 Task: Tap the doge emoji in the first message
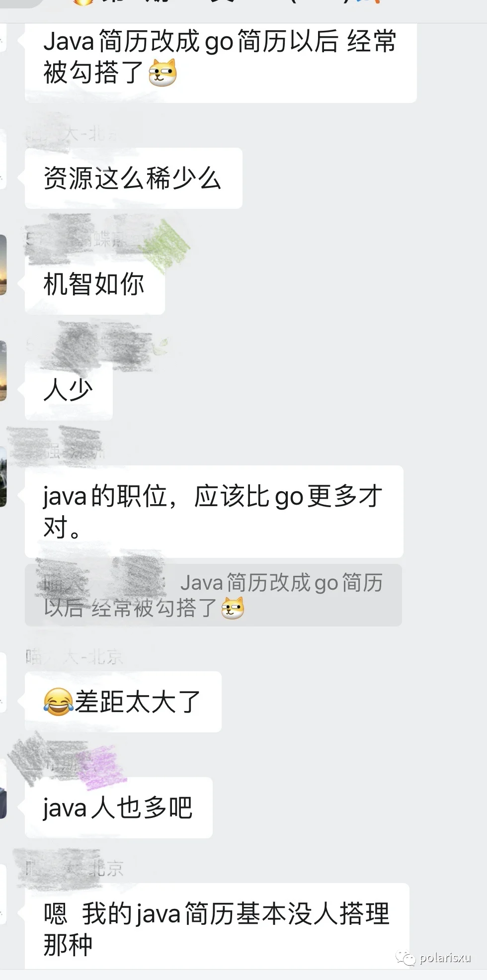click(x=163, y=73)
